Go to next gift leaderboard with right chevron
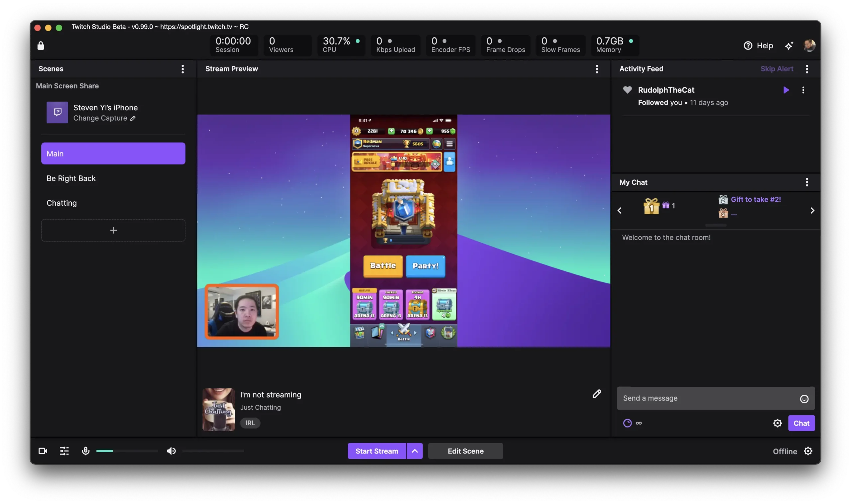 pos(812,211)
